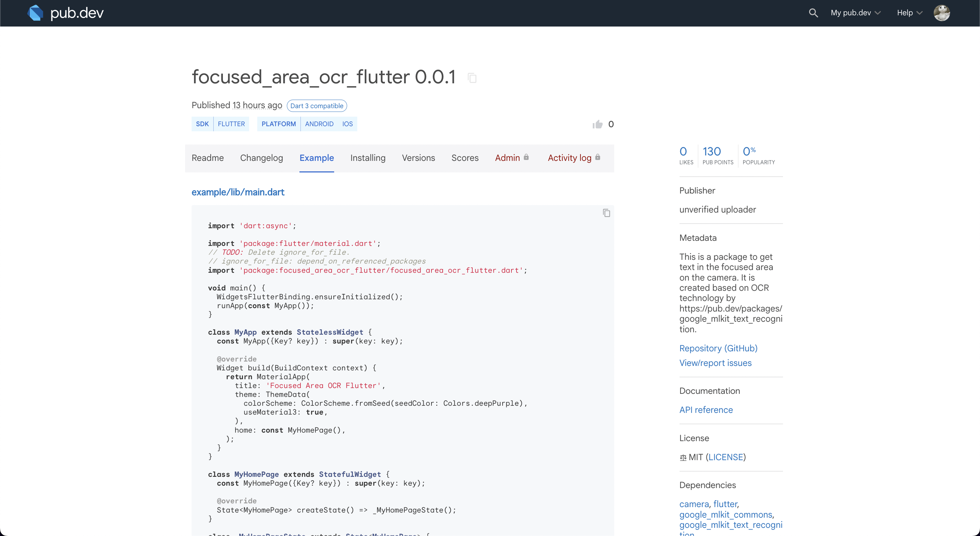The width and height of the screenshot is (980, 536).
Task: Open the camera dependency link
Action: pyautogui.click(x=694, y=504)
